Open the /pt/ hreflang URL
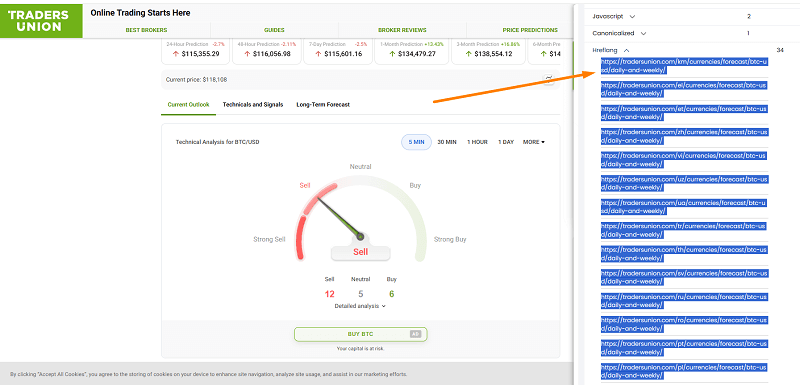800x385 pixels. point(684,348)
